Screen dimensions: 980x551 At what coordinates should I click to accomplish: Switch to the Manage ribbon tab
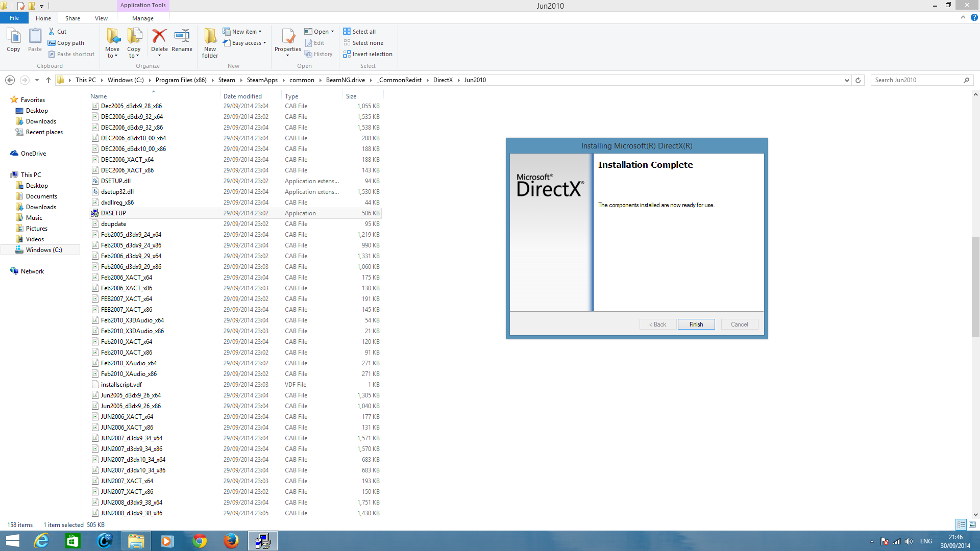[x=143, y=18]
